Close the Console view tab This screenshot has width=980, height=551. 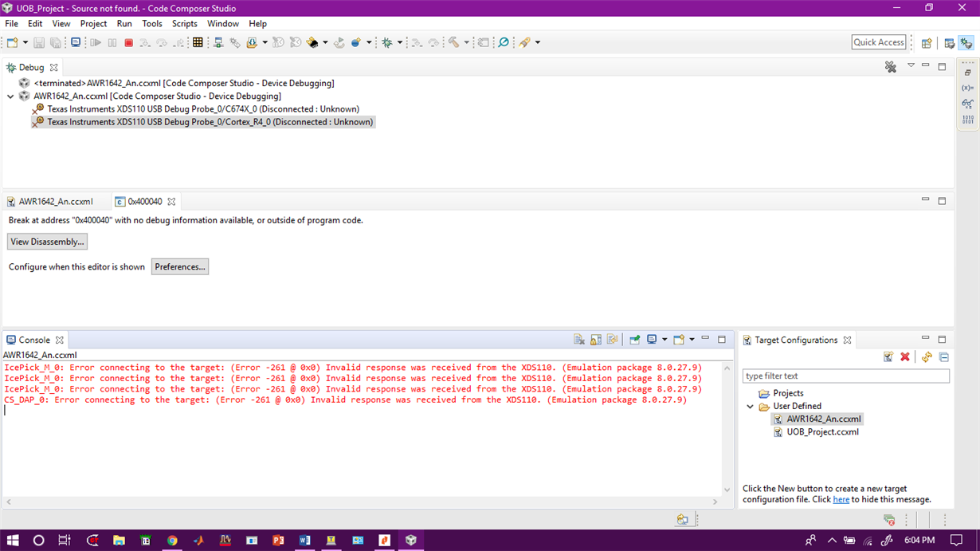tap(59, 340)
